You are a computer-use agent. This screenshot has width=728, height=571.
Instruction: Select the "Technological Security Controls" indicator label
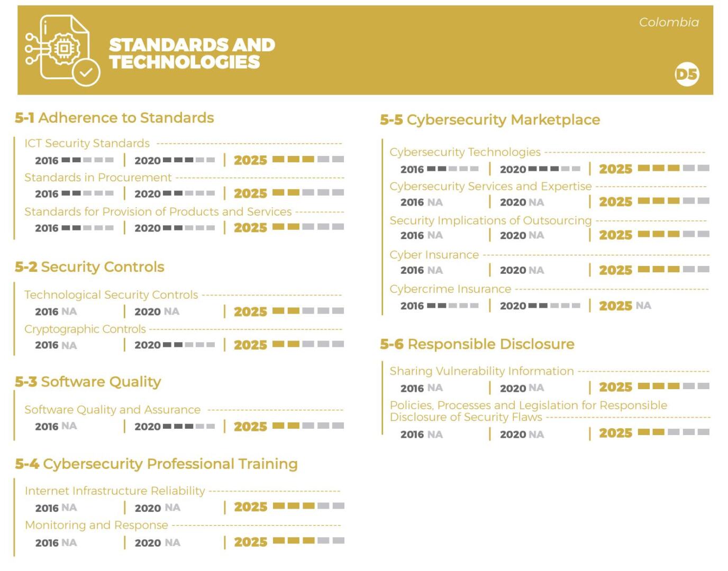pyautogui.click(x=111, y=295)
